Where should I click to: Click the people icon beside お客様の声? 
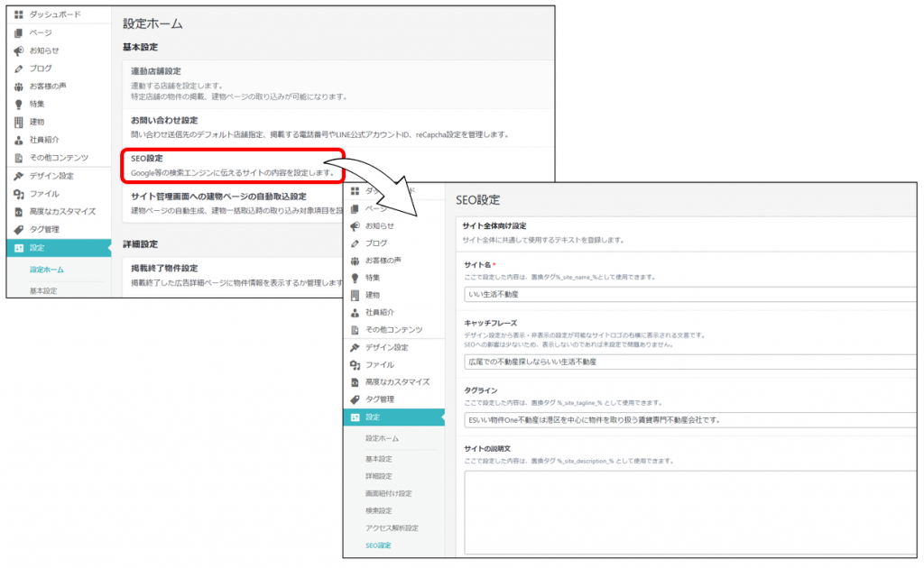click(x=18, y=87)
